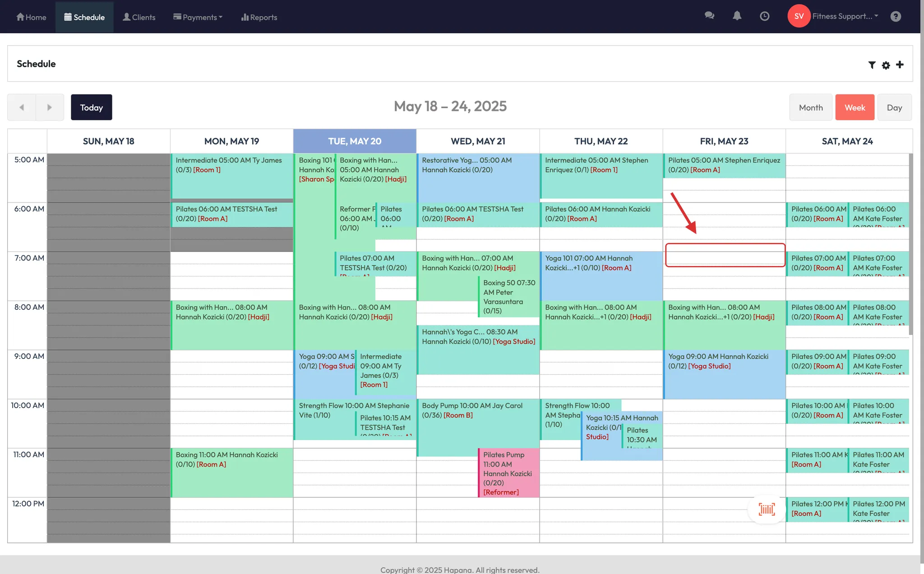Expand the Payments dropdown menu

(198, 17)
